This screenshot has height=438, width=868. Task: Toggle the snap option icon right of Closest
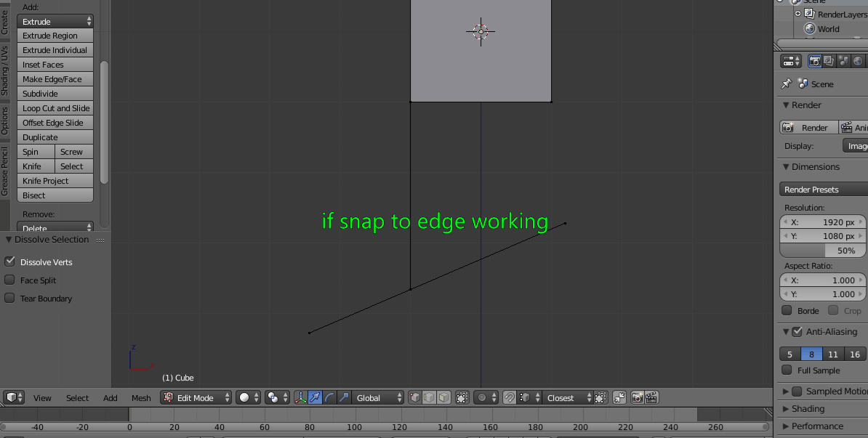coord(600,397)
